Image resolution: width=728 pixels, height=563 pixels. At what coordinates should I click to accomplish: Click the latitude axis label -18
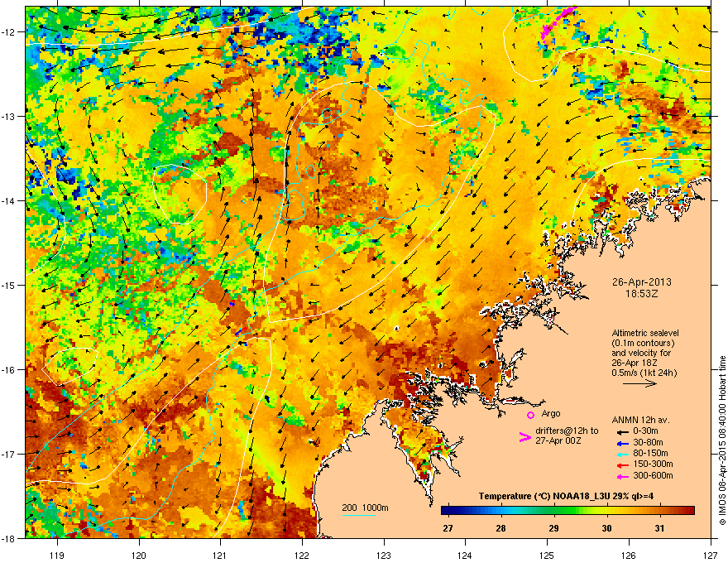[x=9, y=538]
